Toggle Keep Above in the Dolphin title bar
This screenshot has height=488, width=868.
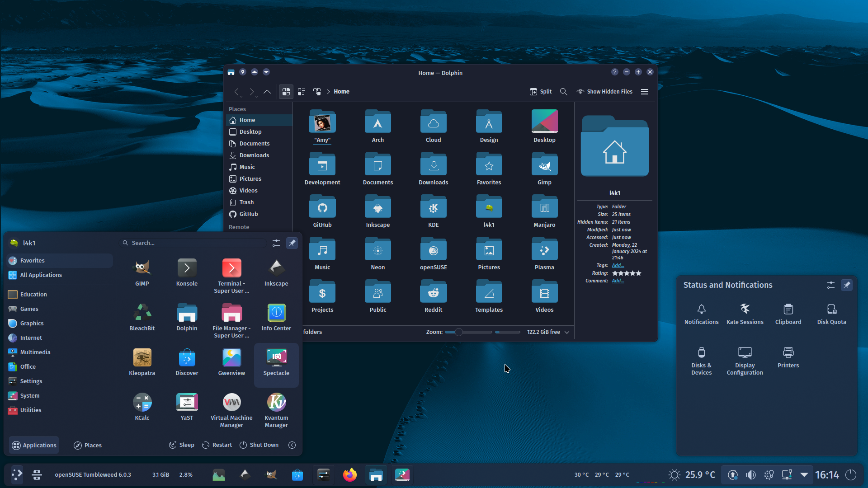pos(255,72)
